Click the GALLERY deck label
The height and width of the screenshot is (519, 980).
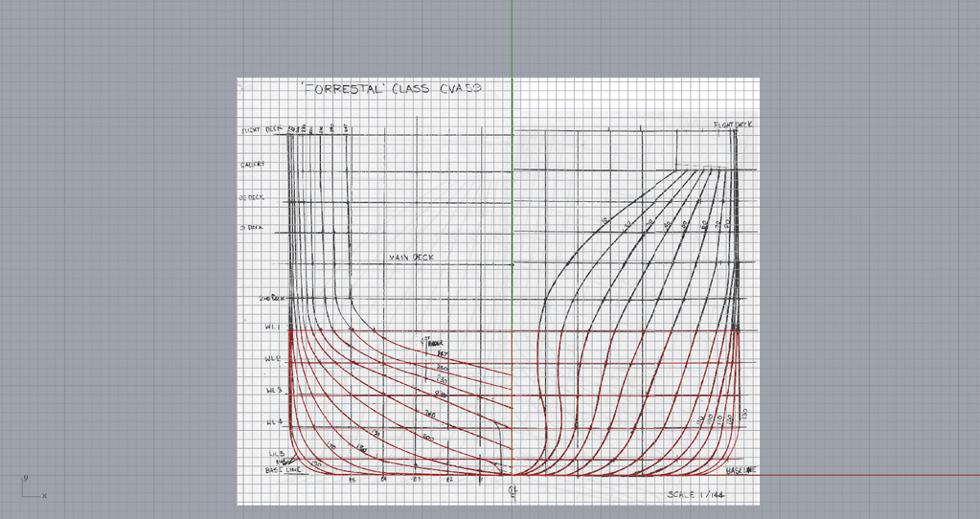tap(254, 165)
